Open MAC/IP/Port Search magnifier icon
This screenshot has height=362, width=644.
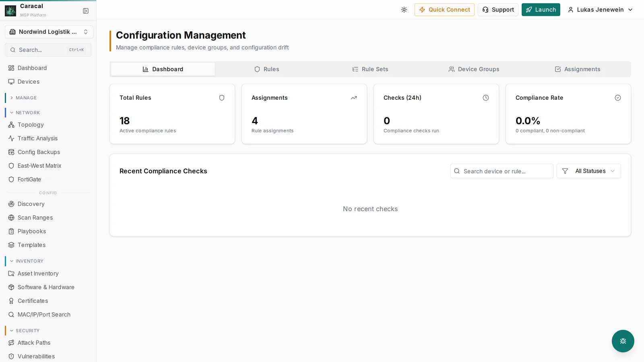(11, 315)
